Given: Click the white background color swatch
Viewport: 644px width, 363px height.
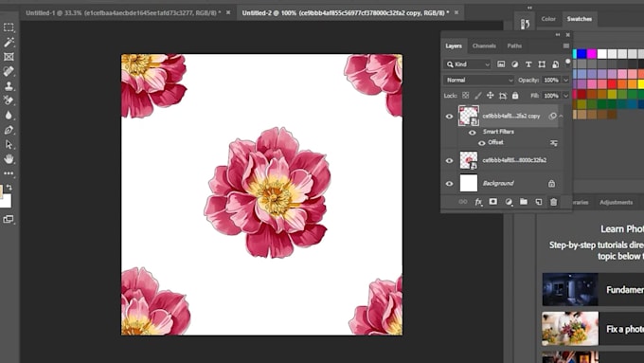Looking at the screenshot, I should [x=6, y=202].
